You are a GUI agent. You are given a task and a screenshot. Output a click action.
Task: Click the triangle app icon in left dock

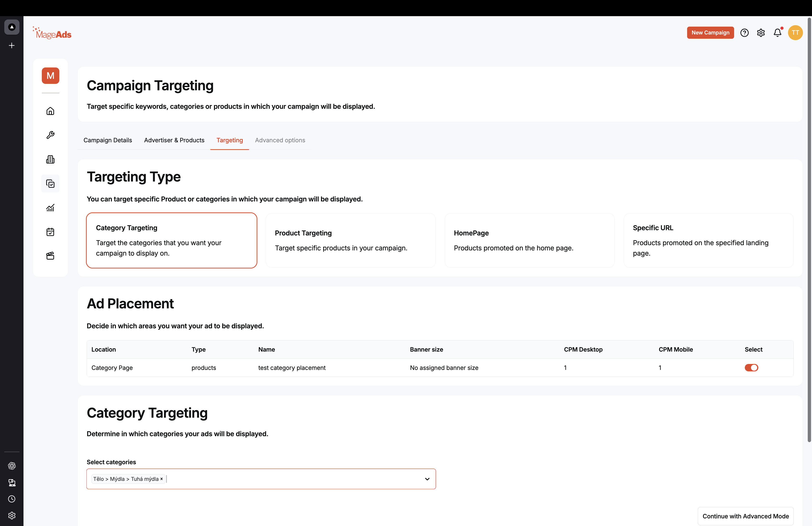pos(12,27)
